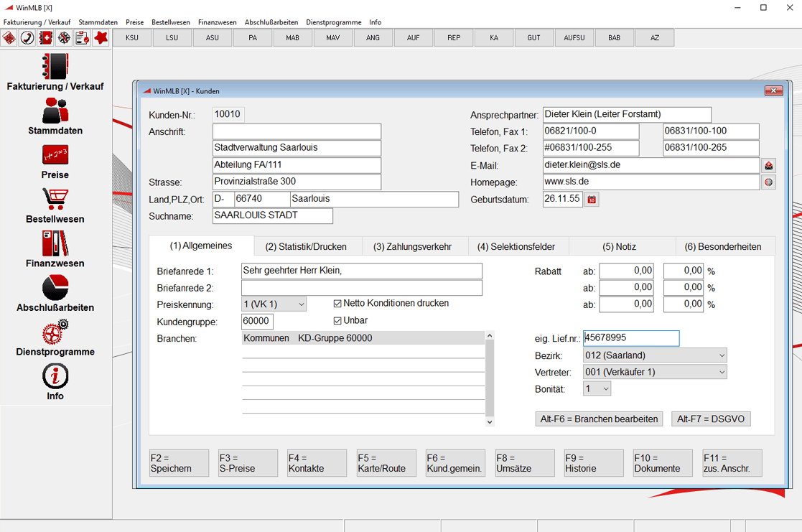Switch to (3) Zahlungsverkehr tab
The height and width of the screenshot is (532, 802).
[x=412, y=246]
